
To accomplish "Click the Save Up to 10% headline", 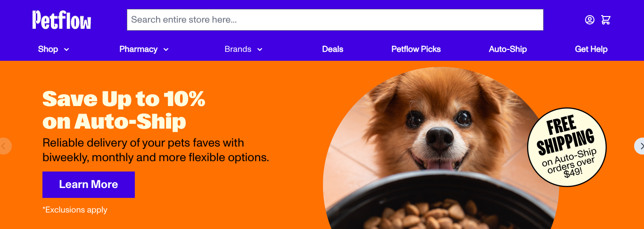I will click(x=124, y=110).
